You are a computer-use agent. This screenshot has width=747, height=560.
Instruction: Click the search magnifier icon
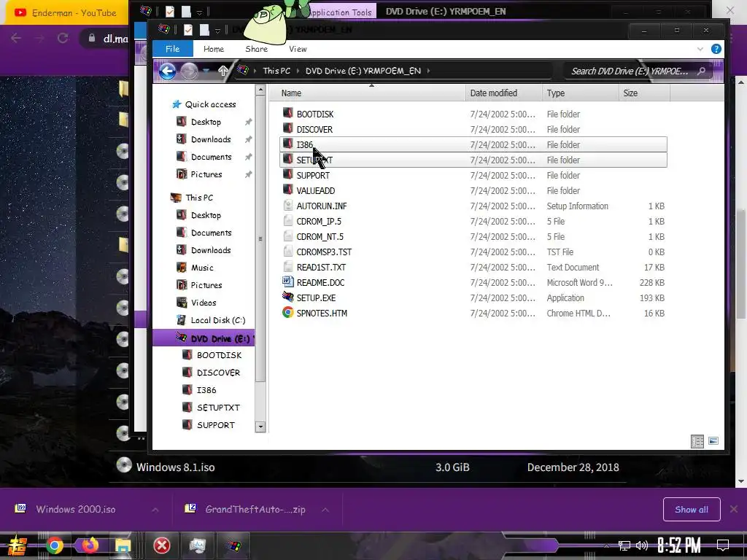(701, 71)
